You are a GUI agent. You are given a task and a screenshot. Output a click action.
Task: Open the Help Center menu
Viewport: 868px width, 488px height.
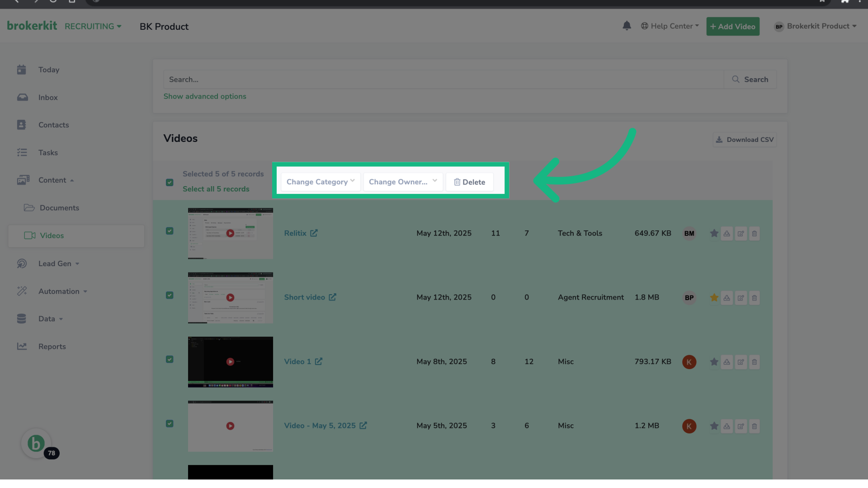click(x=670, y=26)
